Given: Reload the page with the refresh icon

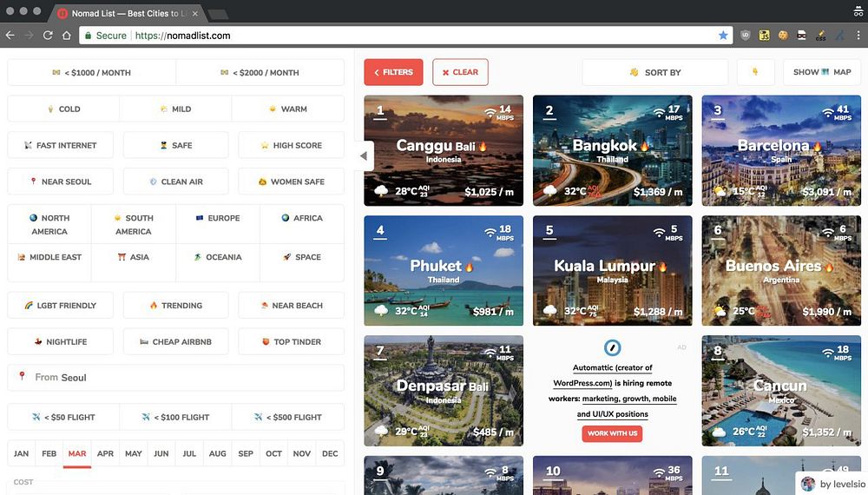Looking at the screenshot, I should pyautogui.click(x=48, y=36).
